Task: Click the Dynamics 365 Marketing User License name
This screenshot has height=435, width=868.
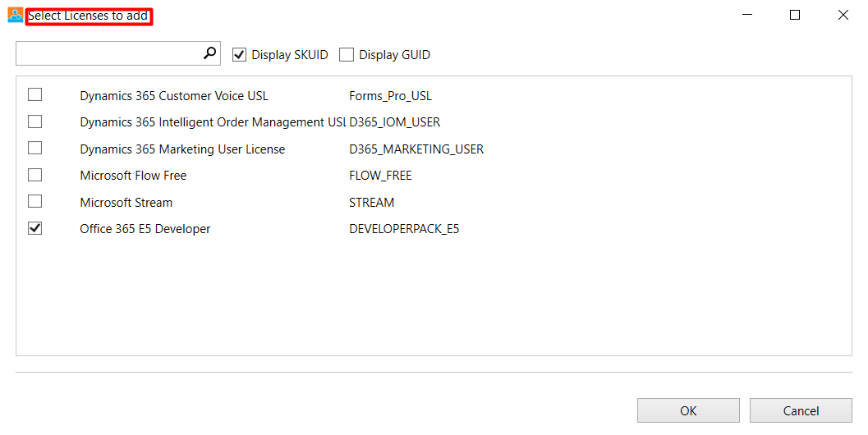Action: pyautogui.click(x=182, y=149)
